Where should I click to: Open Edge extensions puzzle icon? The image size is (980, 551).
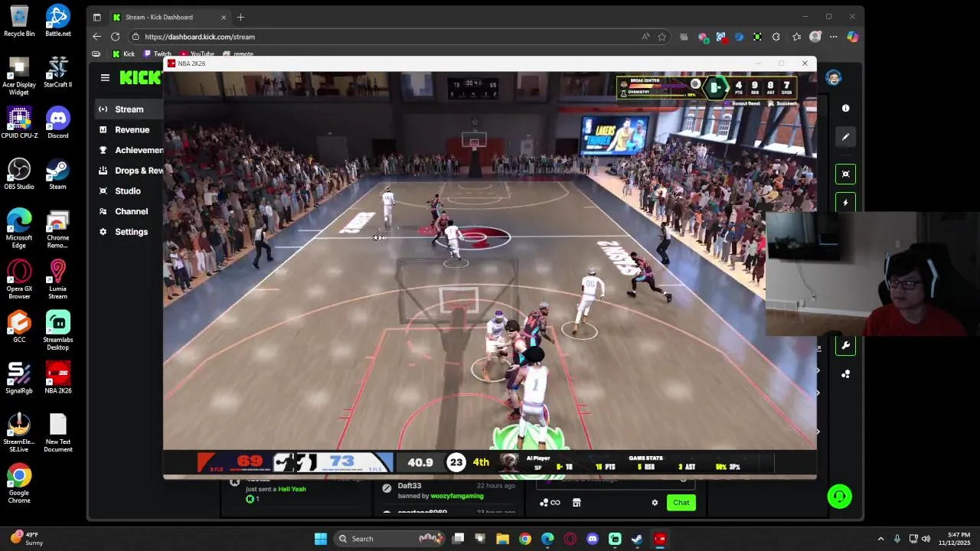pos(776,37)
